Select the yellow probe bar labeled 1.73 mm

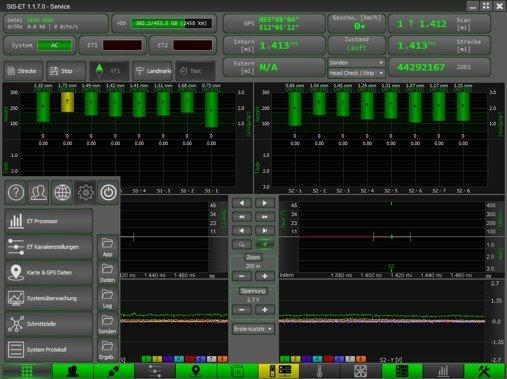click(x=67, y=102)
